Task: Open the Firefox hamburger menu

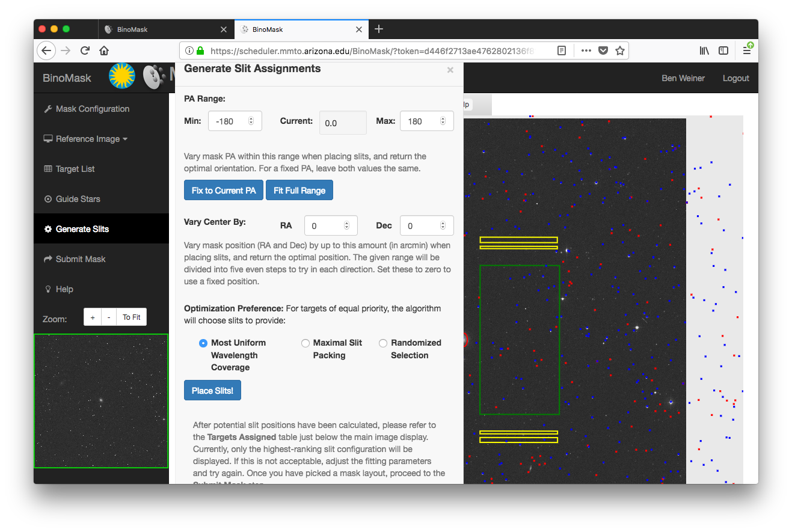Action: (x=746, y=50)
